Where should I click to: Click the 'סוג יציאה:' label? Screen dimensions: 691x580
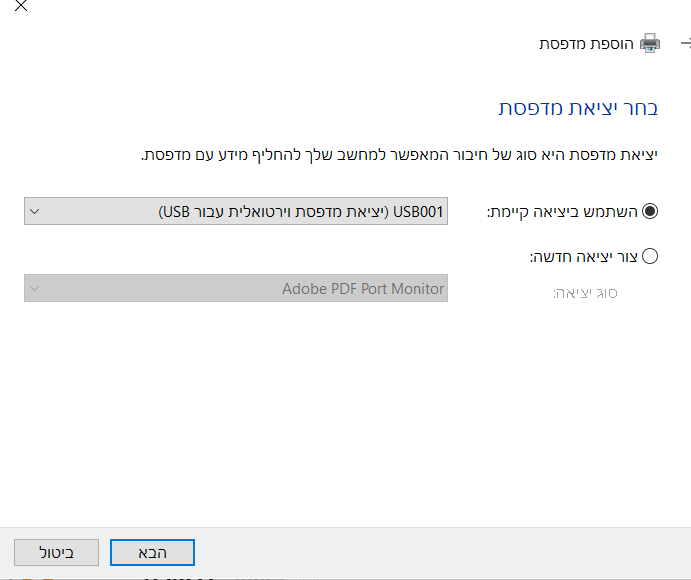click(x=586, y=293)
